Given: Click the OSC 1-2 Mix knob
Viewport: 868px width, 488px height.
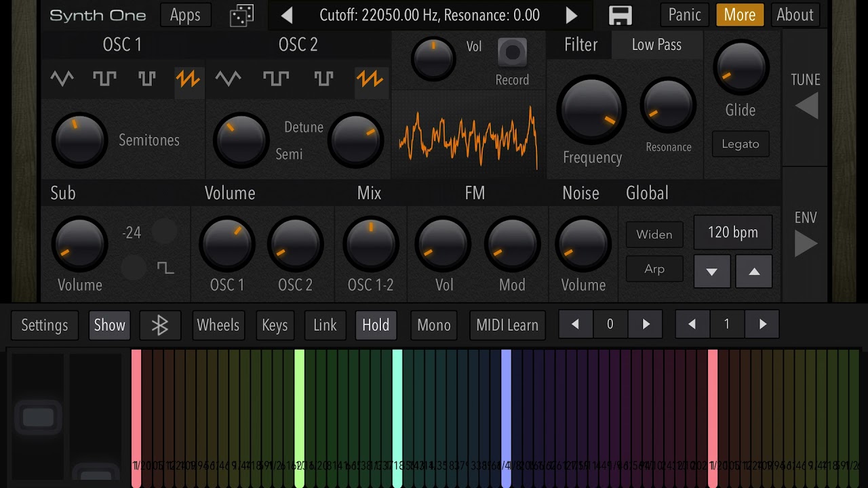Looking at the screenshot, I should coord(370,245).
